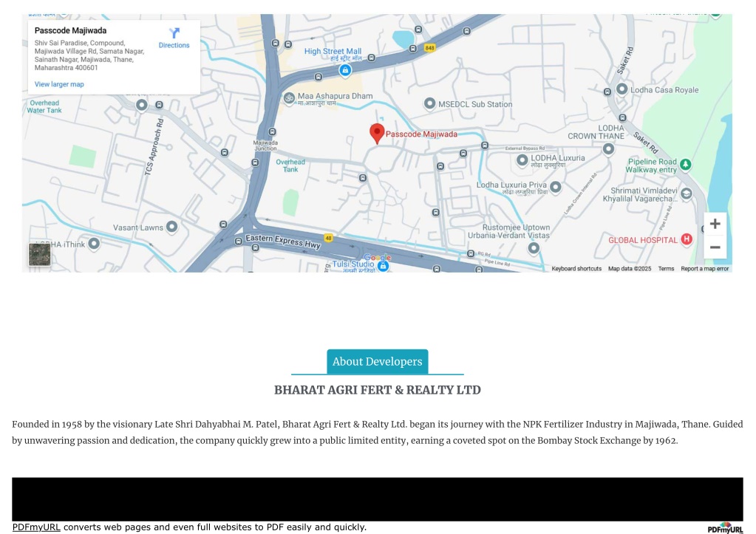Click the Tulsi Studio shopping marker
Image resolution: width=756 pixels, height=534 pixels.
pos(383,266)
